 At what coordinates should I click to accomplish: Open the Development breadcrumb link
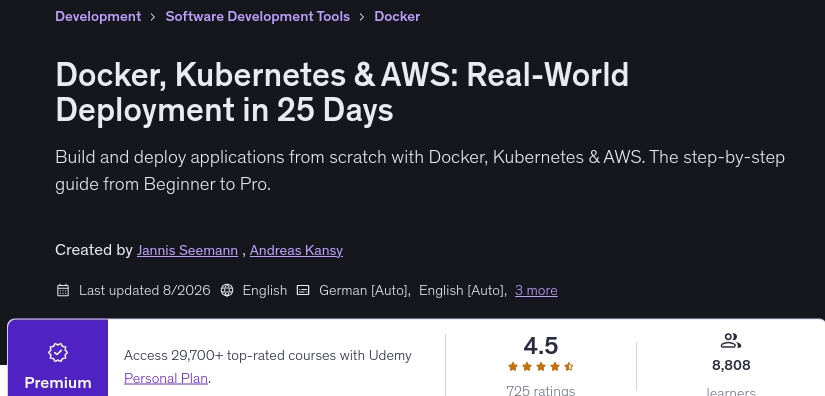(x=98, y=16)
